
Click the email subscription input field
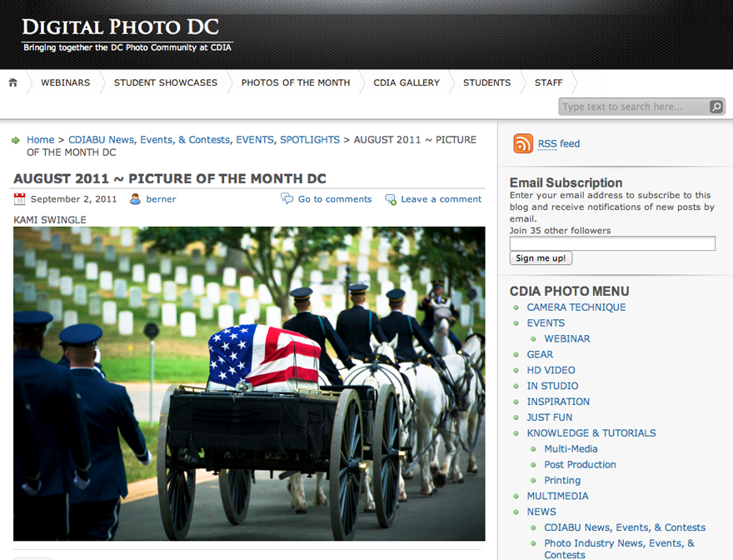coord(612,243)
